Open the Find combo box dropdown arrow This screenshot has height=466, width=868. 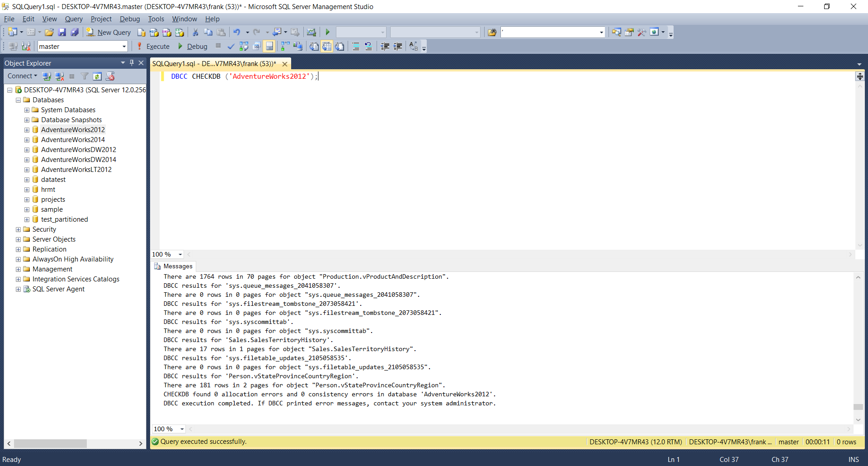601,32
